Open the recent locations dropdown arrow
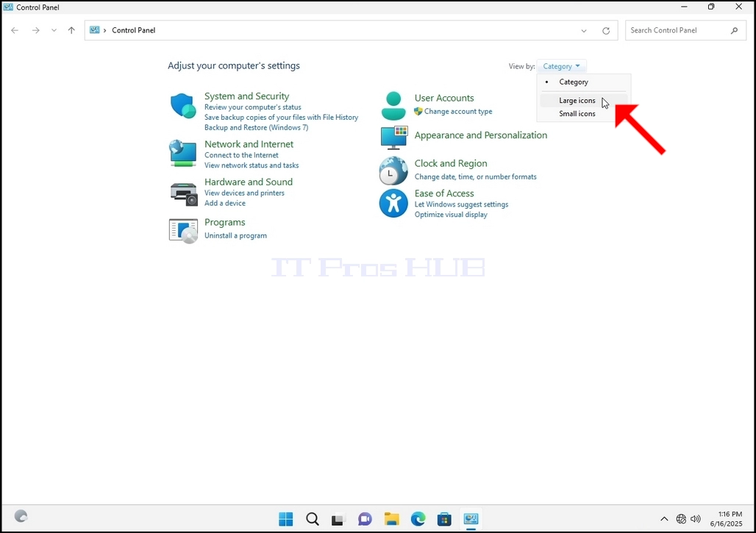The width and height of the screenshot is (756, 533). (54, 30)
